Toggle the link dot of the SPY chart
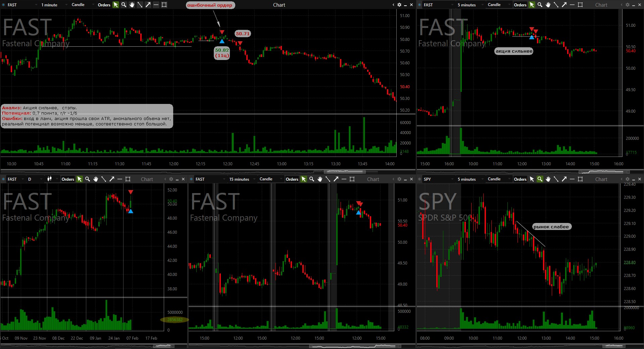Image resolution: width=644 pixels, height=349 pixels. [x=419, y=179]
